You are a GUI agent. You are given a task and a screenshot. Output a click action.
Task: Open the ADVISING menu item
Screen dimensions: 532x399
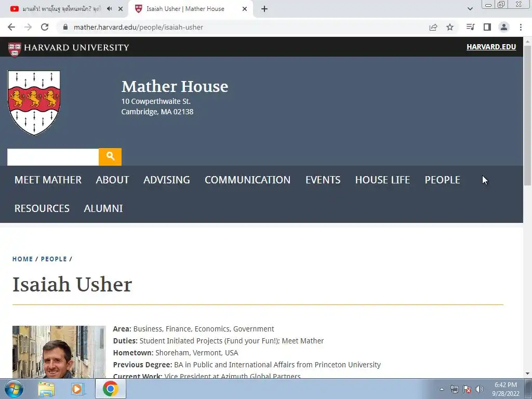tap(167, 180)
